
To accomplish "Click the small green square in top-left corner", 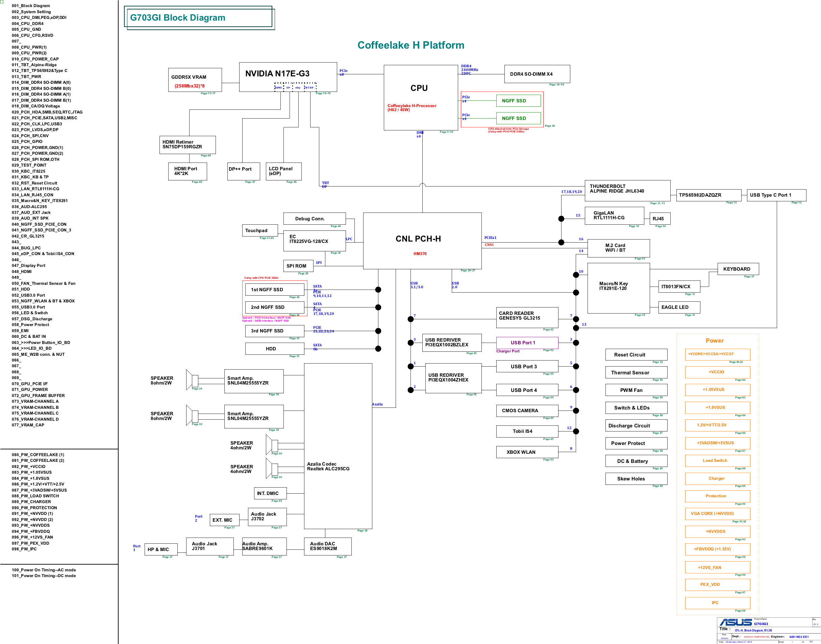I will click(x=1, y=1).
